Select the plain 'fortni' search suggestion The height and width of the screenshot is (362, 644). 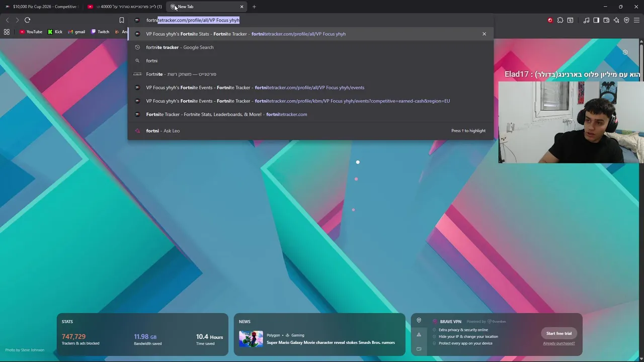pyautogui.click(x=310, y=60)
